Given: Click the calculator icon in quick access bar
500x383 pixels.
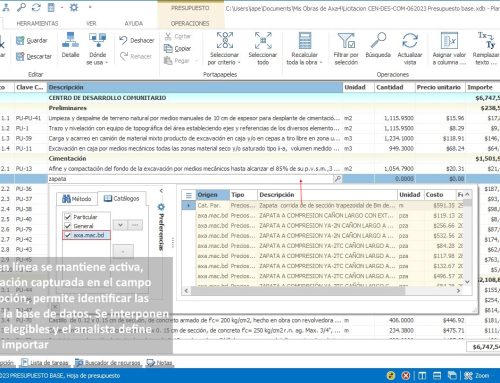Looking at the screenshot, I should (x=51, y=7).
